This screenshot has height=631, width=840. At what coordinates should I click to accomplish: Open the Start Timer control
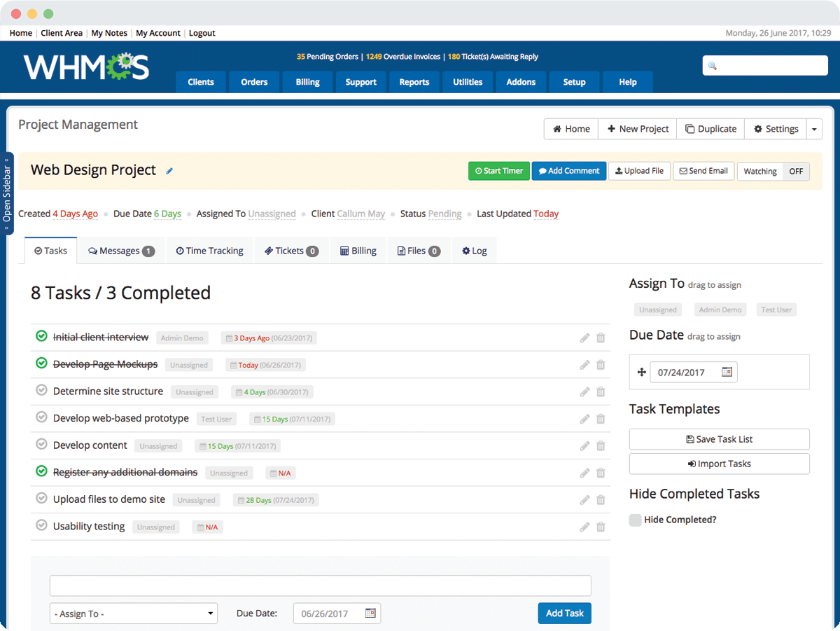(x=498, y=170)
